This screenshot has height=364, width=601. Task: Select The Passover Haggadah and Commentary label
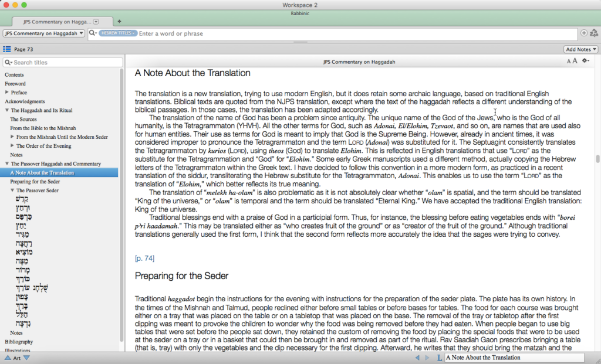point(56,164)
